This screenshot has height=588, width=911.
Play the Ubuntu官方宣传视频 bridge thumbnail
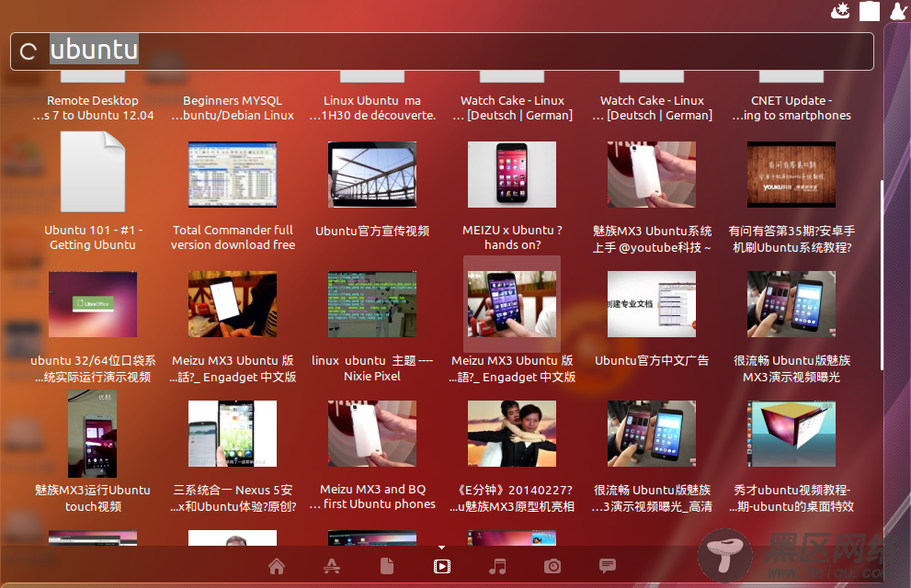click(372, 175)
